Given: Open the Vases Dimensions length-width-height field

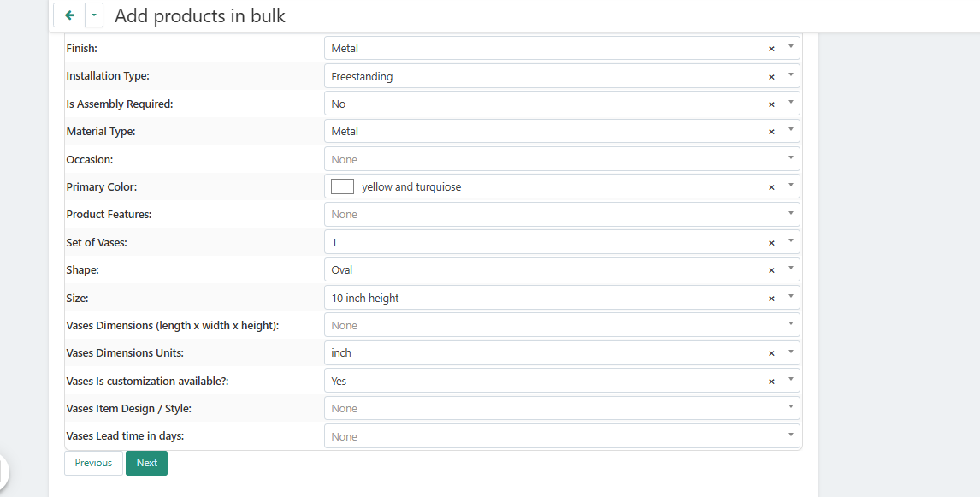Looking at the screenshot, I should point(562,326).
